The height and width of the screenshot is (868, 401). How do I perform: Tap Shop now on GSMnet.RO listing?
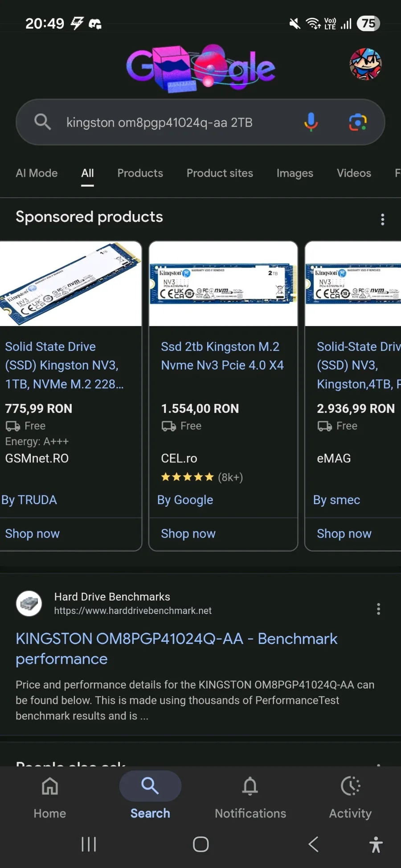[x=33, y=534]
